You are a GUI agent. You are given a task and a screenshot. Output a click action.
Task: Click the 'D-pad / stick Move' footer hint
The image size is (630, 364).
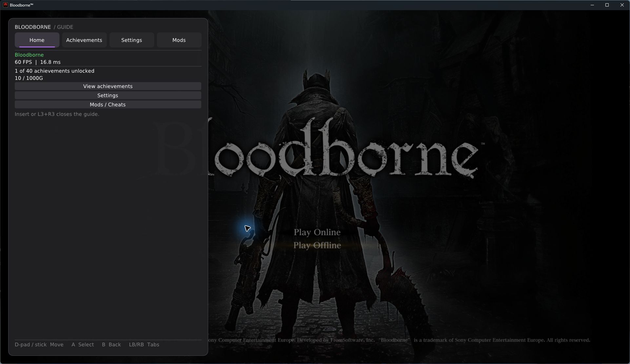point(39,344)
